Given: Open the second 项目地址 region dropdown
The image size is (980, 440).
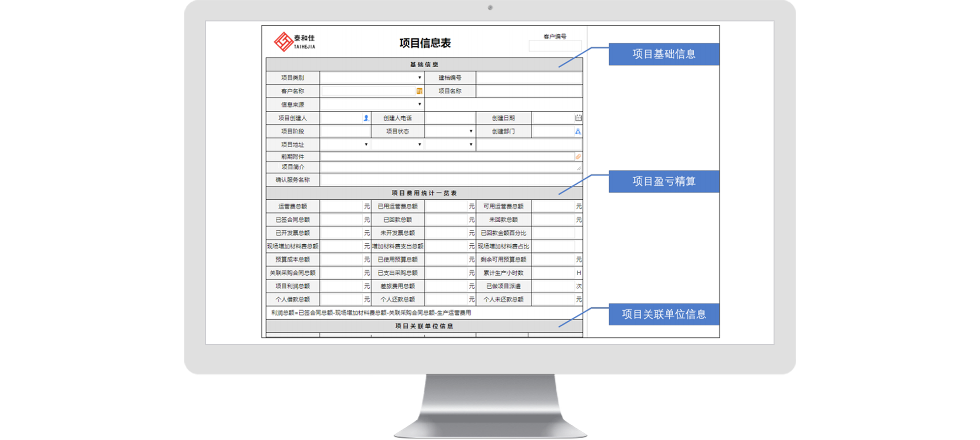Looking at the screenshot, I should [419, 145].
